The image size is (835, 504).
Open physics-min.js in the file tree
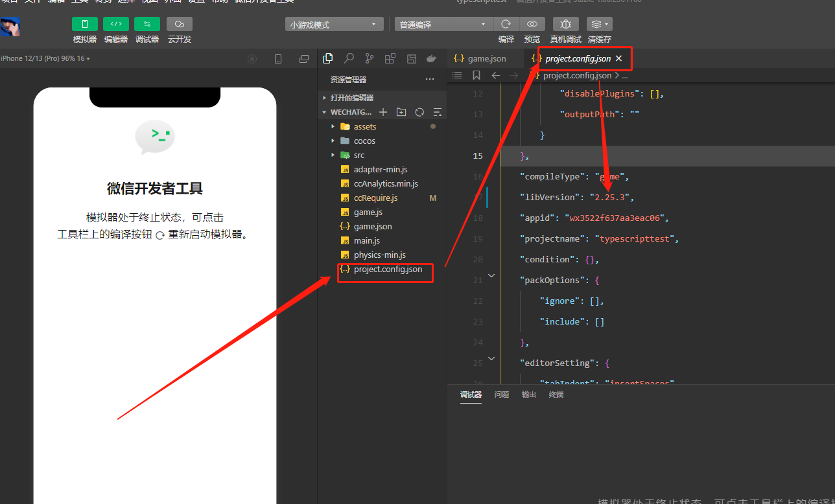[382, 255]
